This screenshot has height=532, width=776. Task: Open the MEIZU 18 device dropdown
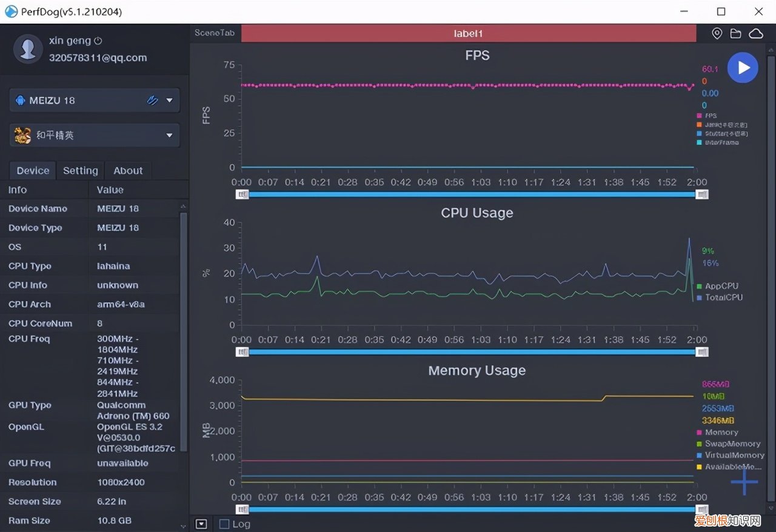[169, 101]
